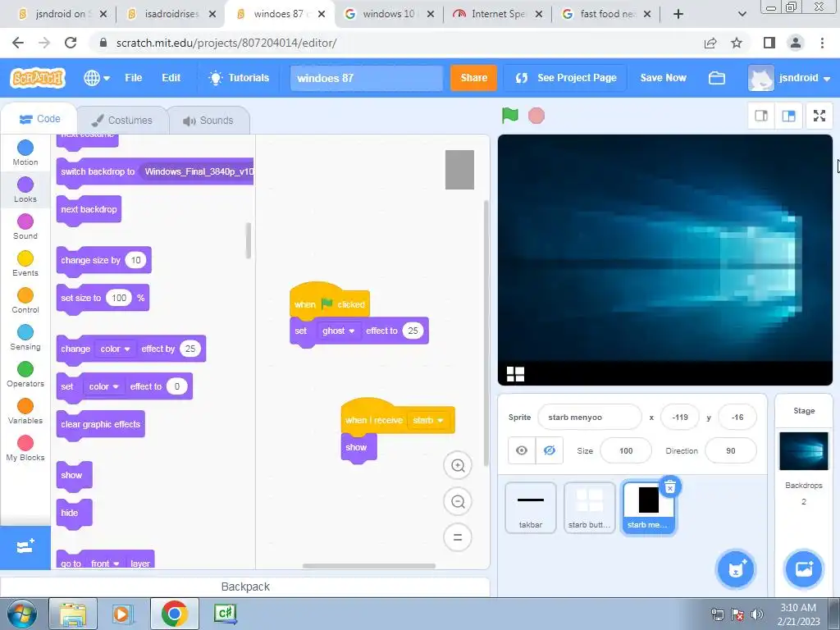
Task: Select the Operators blocks category
Action: click(x=25, y=374)
